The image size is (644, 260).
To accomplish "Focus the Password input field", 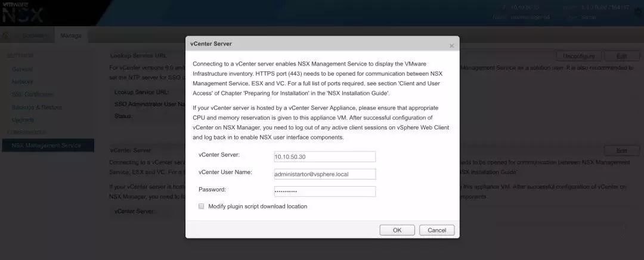I will (324, 191).
